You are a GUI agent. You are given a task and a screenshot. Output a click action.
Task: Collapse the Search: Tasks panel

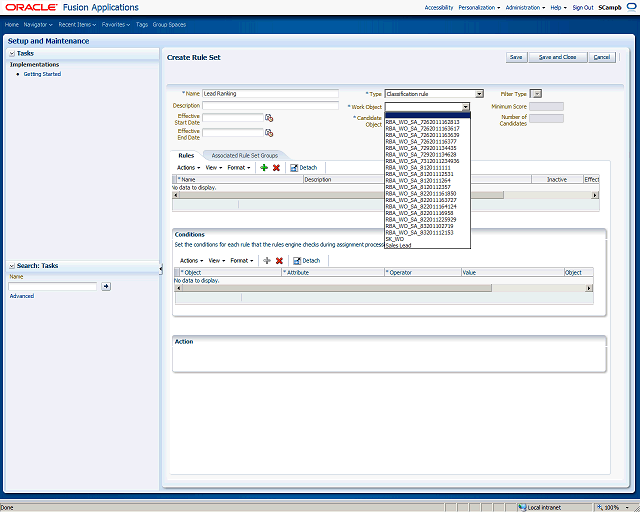pyautogui.click(x=12, y=266)
